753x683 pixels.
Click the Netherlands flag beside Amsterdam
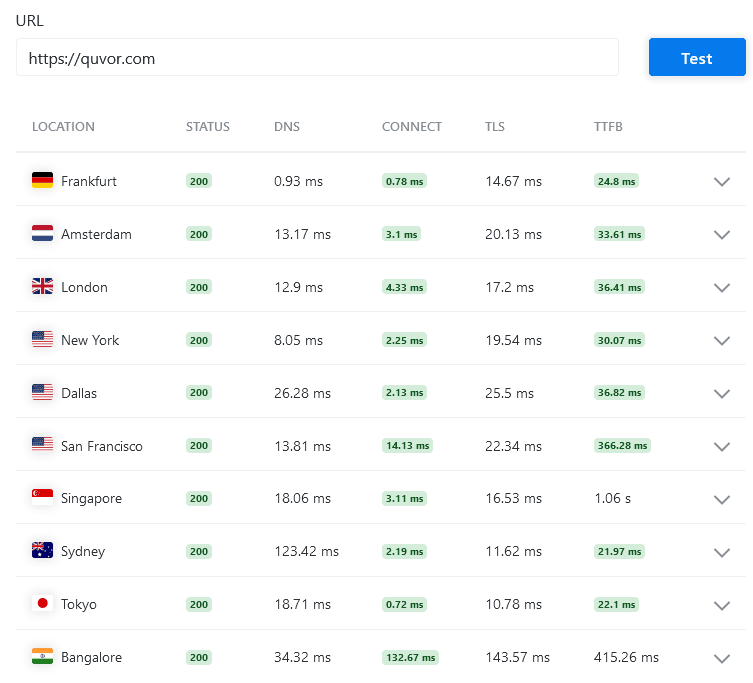(42, 233)
